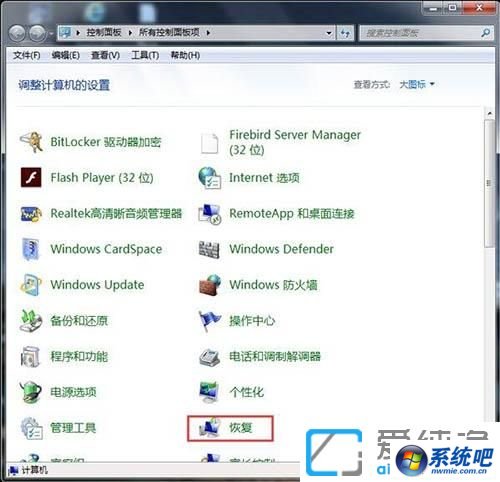Open the 文件(F) menu
The width and height of the screenshot is (500, 482).
pyautogui.click(x=27, y=55)
